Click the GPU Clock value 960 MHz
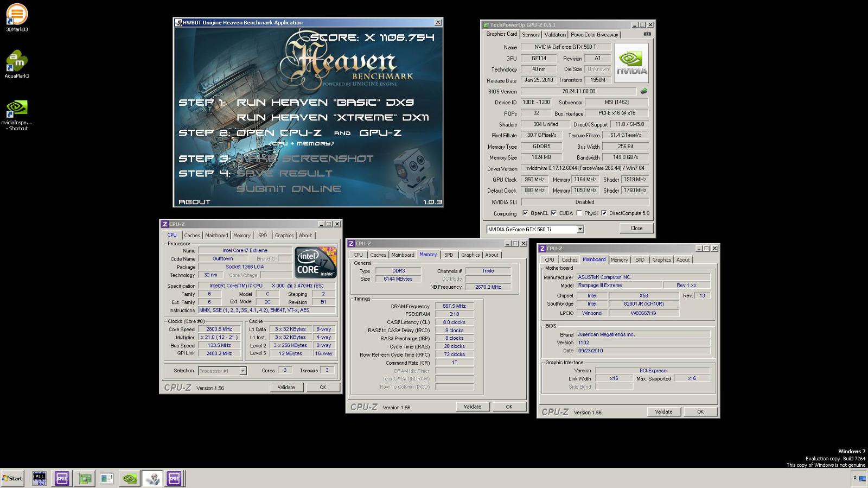The image size is (868, 488). (x=534, y=179)
